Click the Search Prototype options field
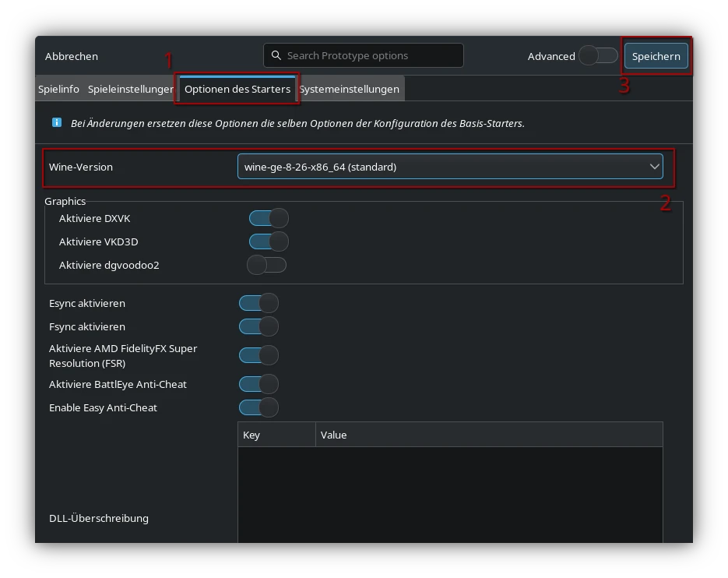Screen dimensions: 728x578 point(370,56)
